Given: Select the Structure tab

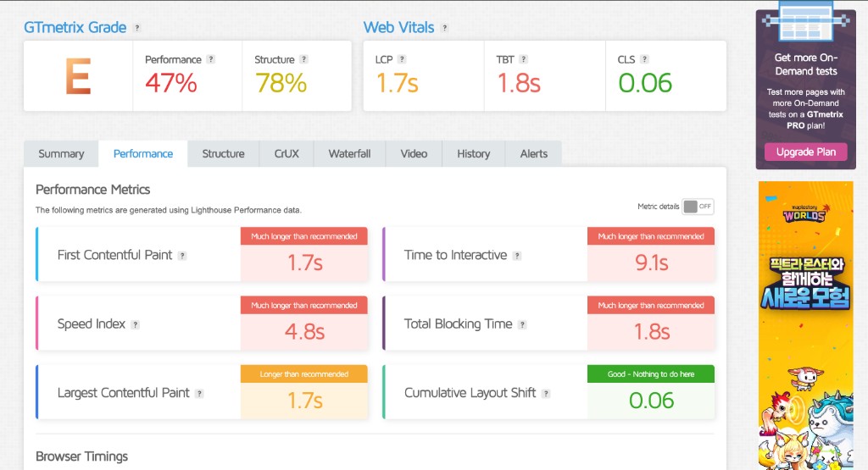Looking at the screenshot, I should 223,153.
